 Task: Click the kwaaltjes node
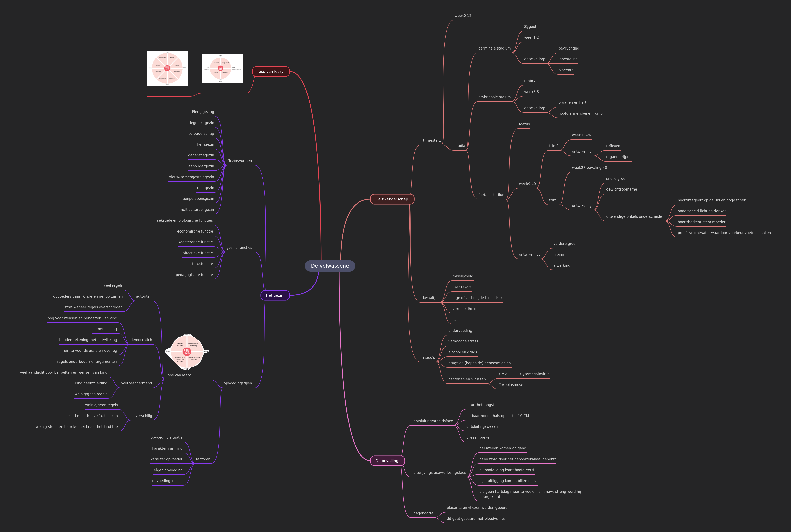pos(431,298)
